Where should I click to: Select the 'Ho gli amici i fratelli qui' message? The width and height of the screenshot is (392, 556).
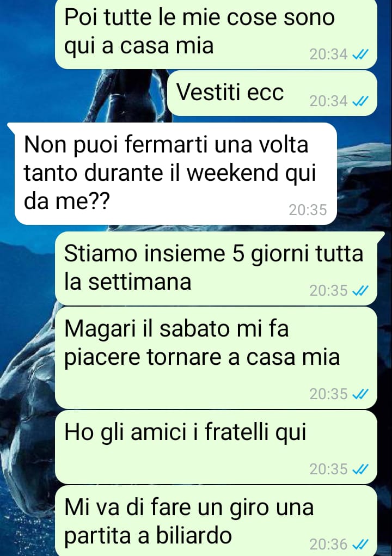click(x=216, y=447)
